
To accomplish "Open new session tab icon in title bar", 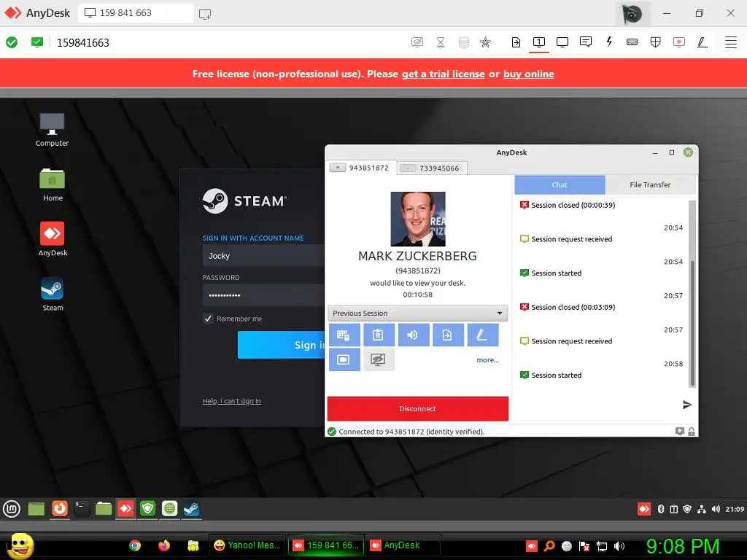I will 205,14.
